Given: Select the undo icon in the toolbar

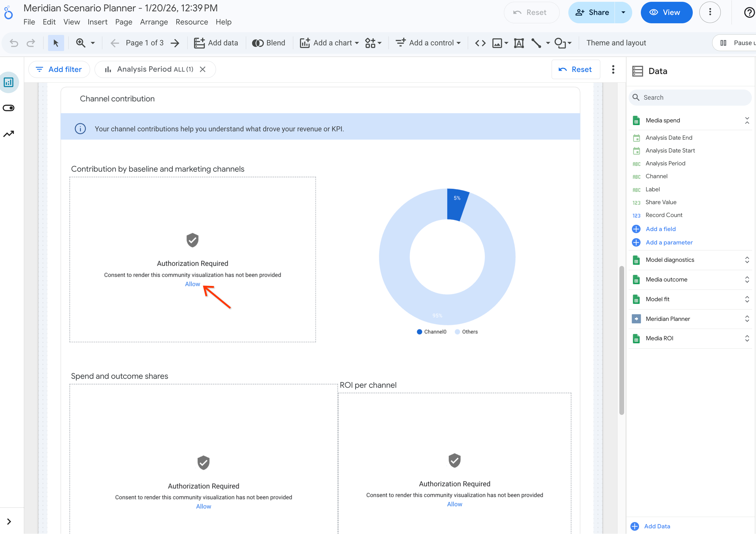Looking at the screenshot, I should 13,42.
